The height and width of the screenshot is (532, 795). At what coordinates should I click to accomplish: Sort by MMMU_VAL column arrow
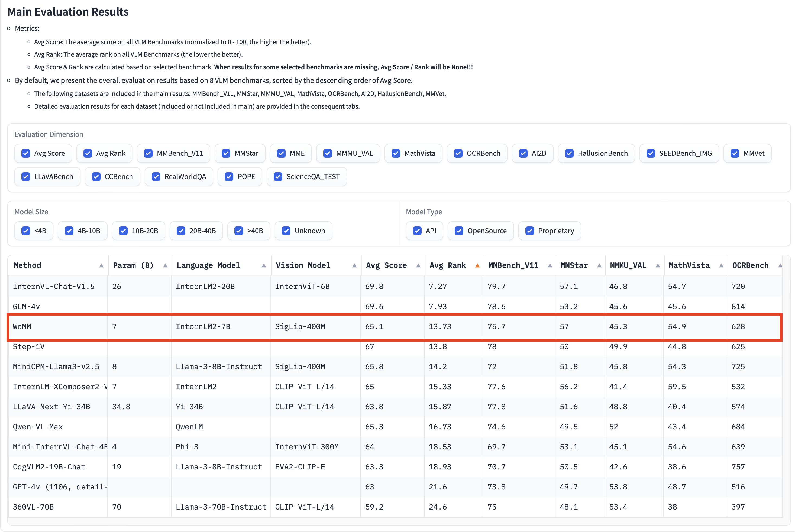(658, 266)
